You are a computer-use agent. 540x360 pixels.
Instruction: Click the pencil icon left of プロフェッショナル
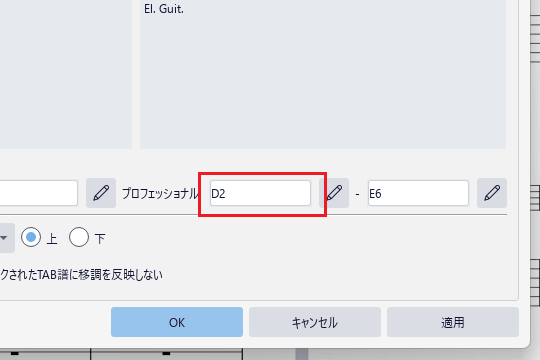tap(101, 193)
